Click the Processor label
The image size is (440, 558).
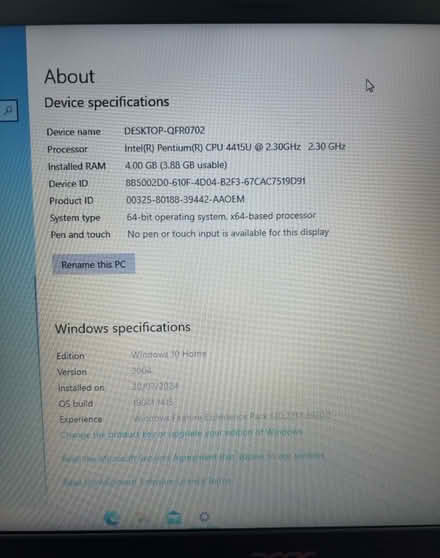pyautogui.click(x=67, y=149)
